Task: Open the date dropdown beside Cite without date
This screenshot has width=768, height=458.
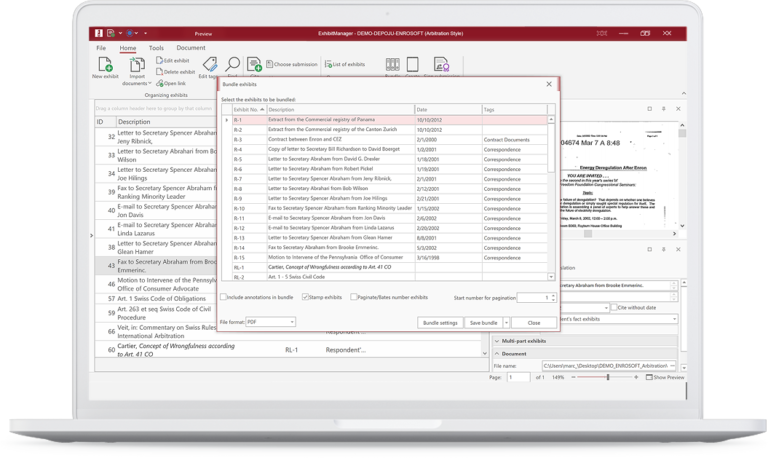Action: coord(606,308)
